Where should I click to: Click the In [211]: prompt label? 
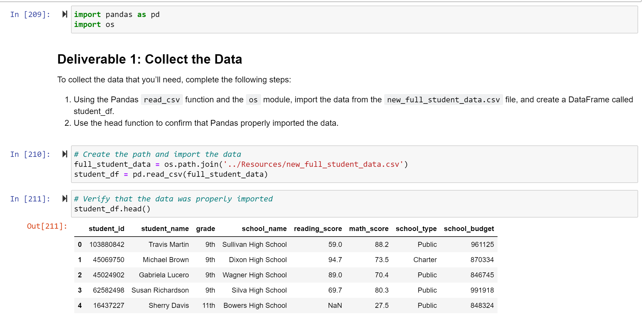point(30,199)
